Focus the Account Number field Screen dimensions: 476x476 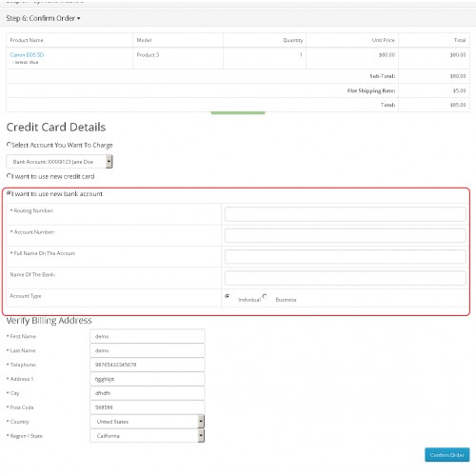click(x=346, y=235)
